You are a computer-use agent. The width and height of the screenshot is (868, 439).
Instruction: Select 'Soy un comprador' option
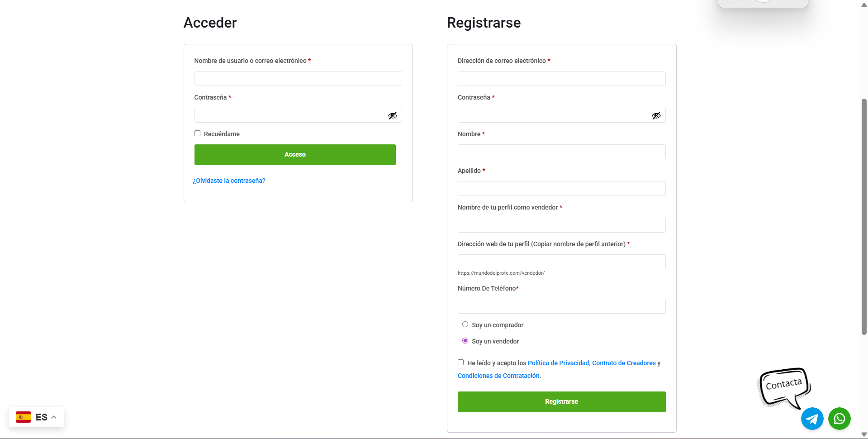[465, 324]
